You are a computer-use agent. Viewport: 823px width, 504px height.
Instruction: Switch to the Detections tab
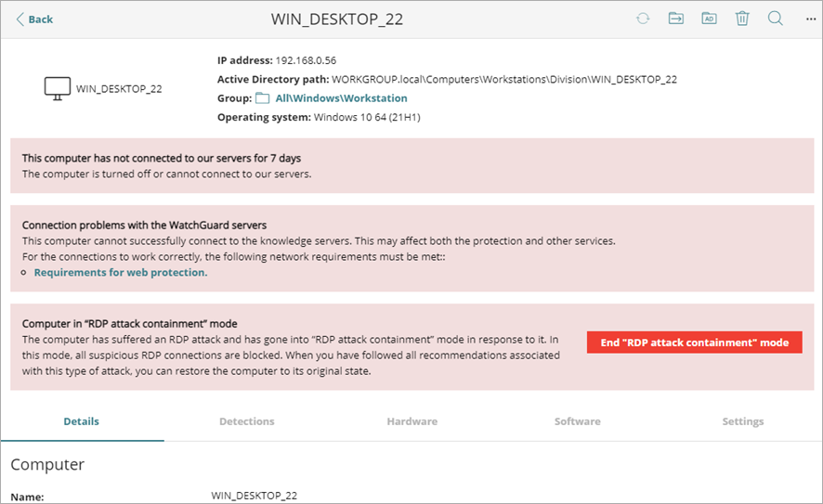click(246, 421)
